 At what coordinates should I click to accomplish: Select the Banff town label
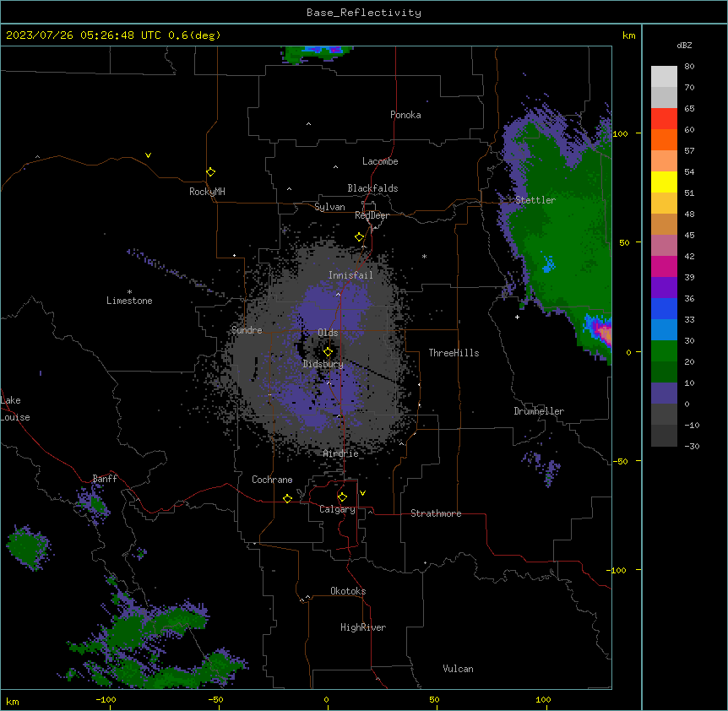click(x=105, y=479)
